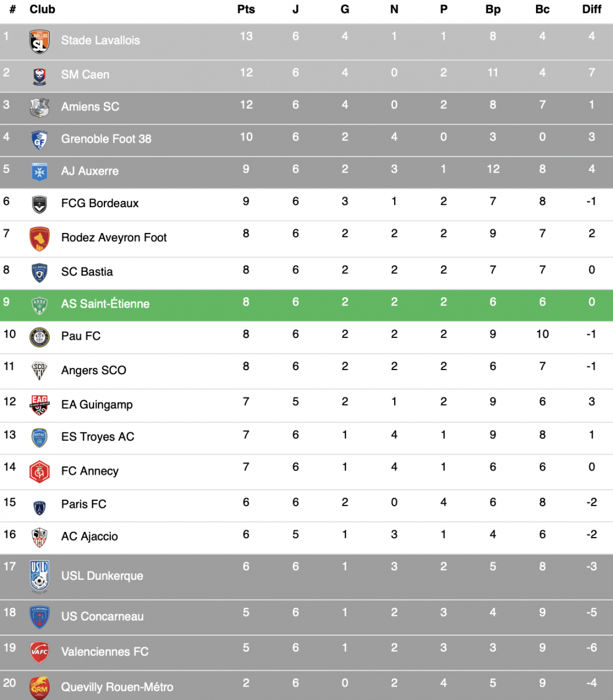This screenshot has height=700, width=613.
Task: Click the Stade Lavallois club crest
Action: [x=39, y=41]
